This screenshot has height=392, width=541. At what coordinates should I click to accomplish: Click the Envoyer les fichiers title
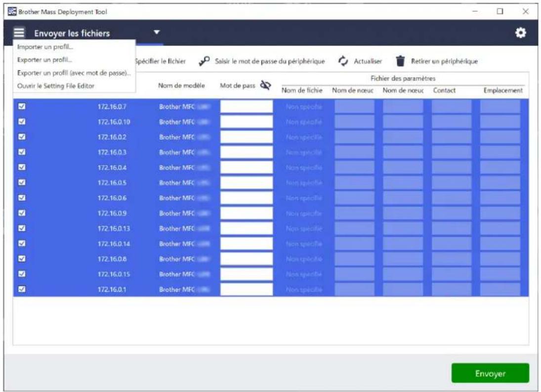click(72, 33)
